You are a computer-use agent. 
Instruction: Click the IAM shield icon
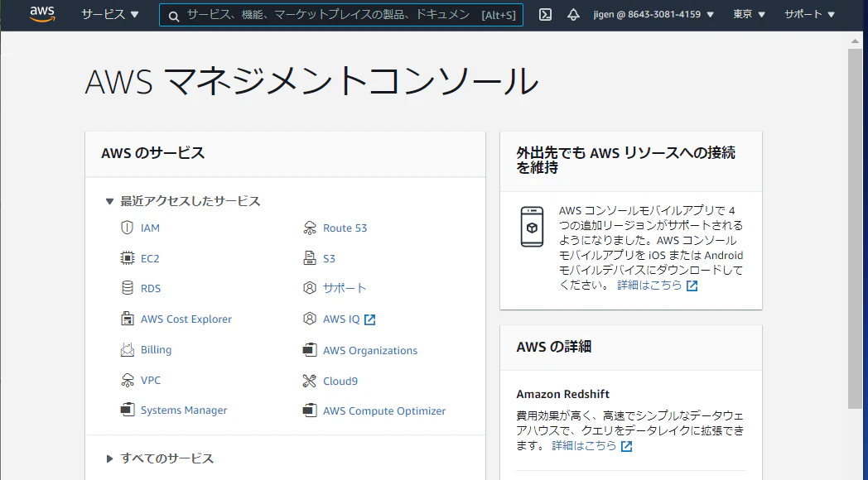(x=128, y=228)
